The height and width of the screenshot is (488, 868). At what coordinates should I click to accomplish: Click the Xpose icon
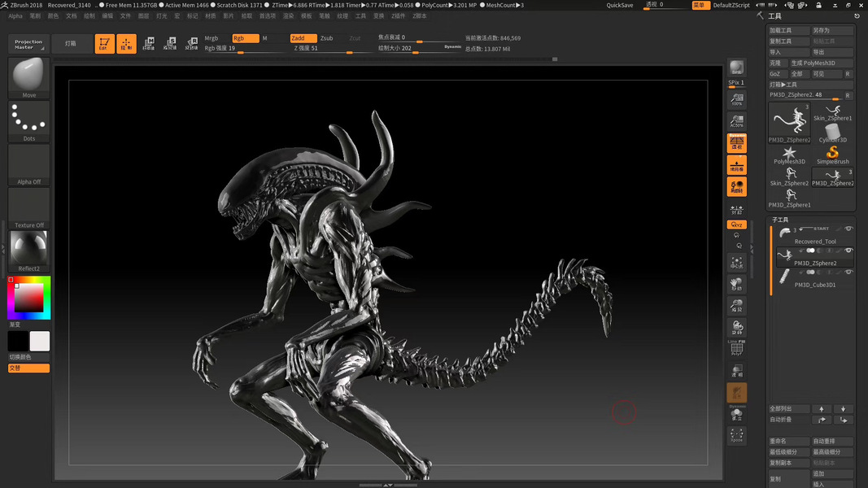coord(736,435)
